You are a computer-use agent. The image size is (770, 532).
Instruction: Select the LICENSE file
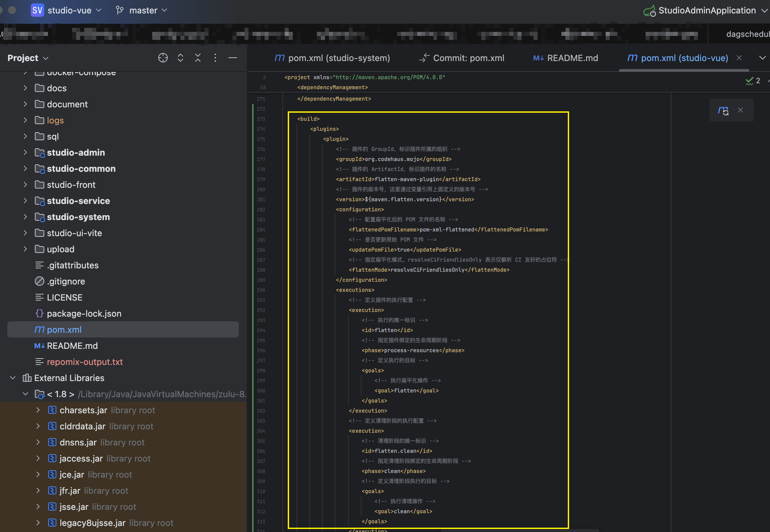(65, 297)
